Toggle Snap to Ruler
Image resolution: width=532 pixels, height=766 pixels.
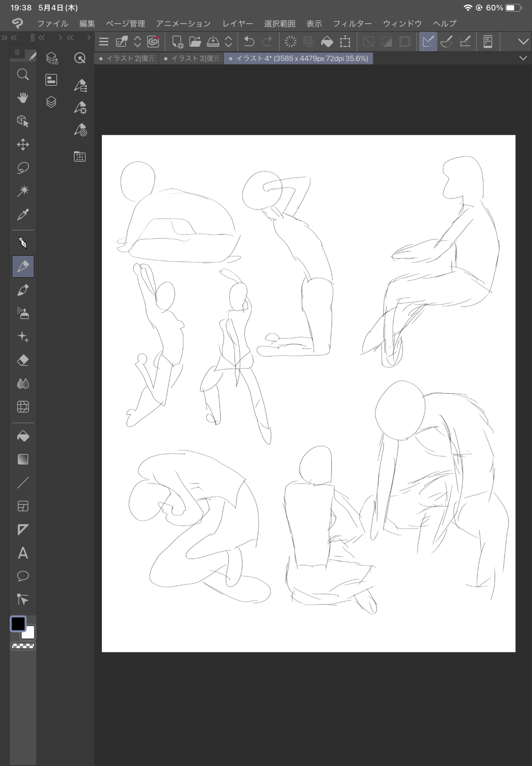(x=428, y=41)
